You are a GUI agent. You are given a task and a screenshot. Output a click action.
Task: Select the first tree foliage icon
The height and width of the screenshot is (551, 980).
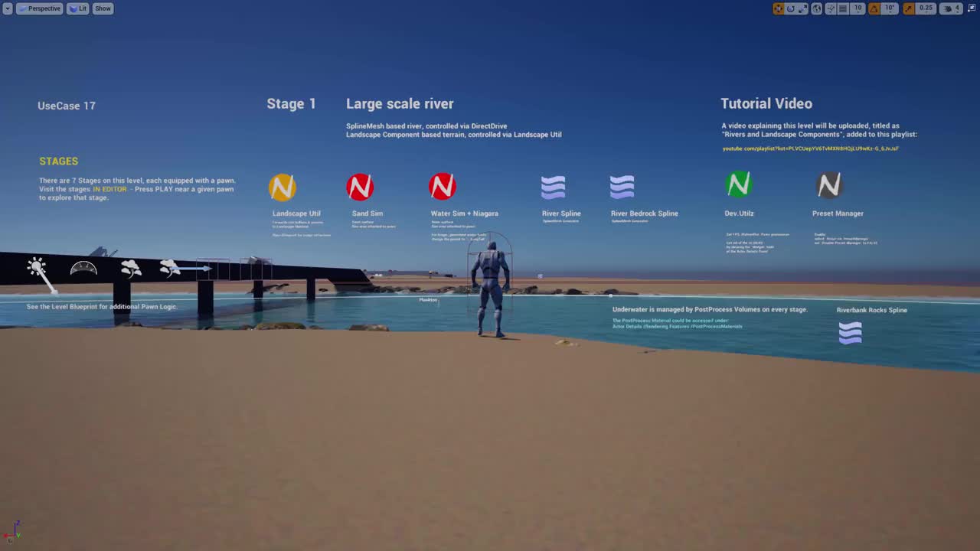[131, 268]
